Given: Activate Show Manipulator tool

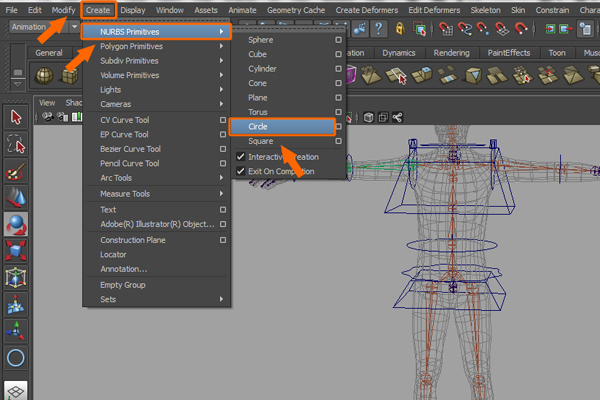Looking at the screenshot, I should (x=16, y=331).
